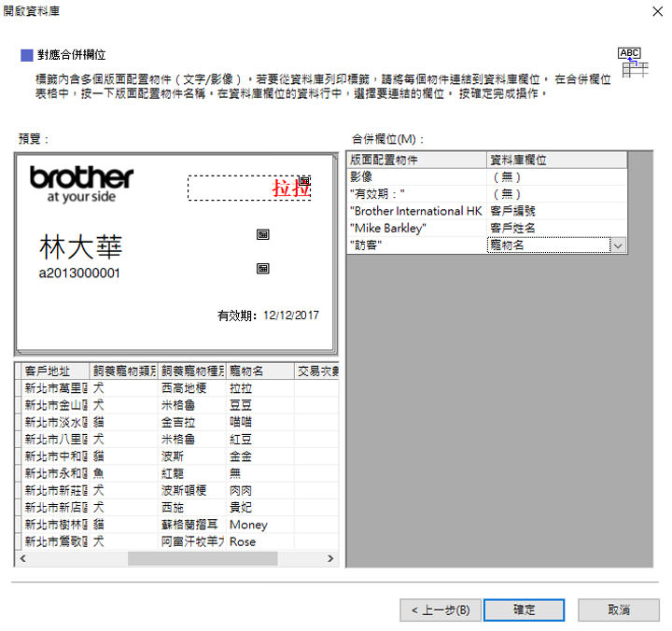Click the 版面配置物件 column header

[416, 160]
